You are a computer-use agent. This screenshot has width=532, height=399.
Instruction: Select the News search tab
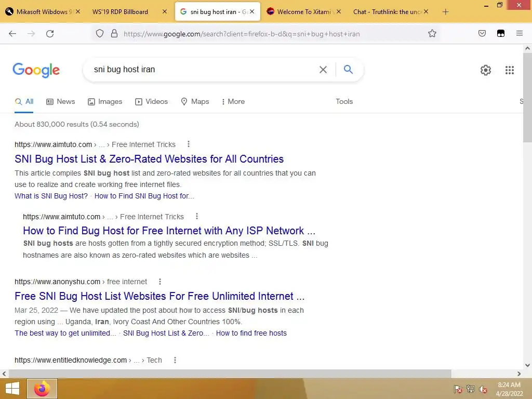pyautogui.click(x=60, y=101)
